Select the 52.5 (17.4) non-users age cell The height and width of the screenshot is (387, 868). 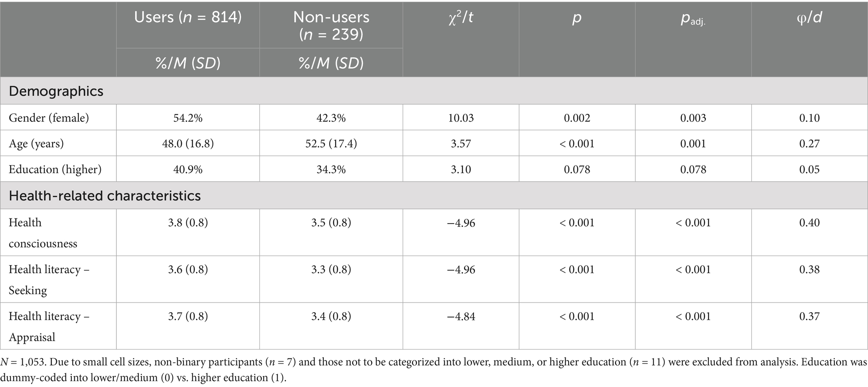[x=331, y=144]
